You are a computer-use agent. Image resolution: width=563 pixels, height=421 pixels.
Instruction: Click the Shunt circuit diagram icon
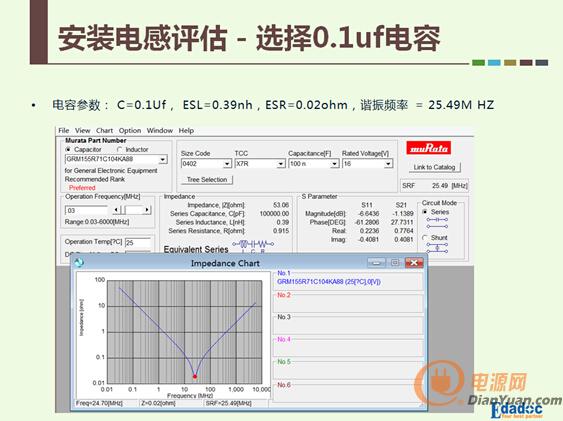click(437, 248)
